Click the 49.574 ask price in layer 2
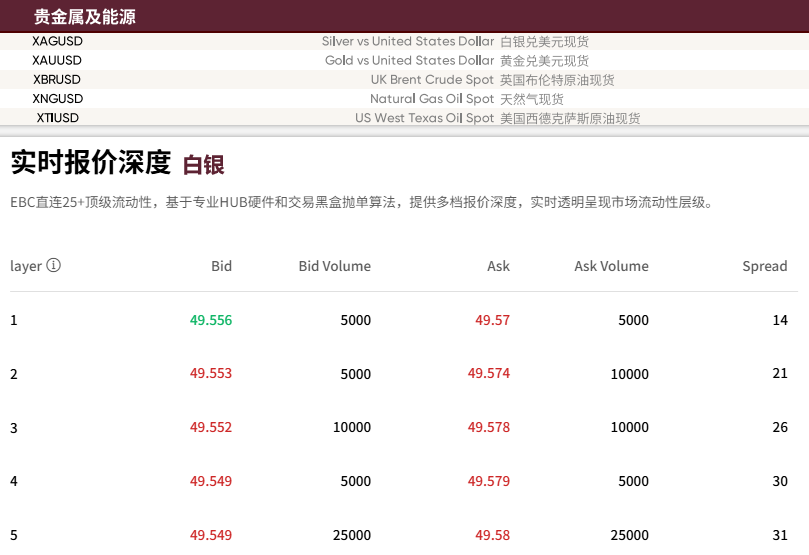Viewport: 809px width, 555px height. pos(489,374)
